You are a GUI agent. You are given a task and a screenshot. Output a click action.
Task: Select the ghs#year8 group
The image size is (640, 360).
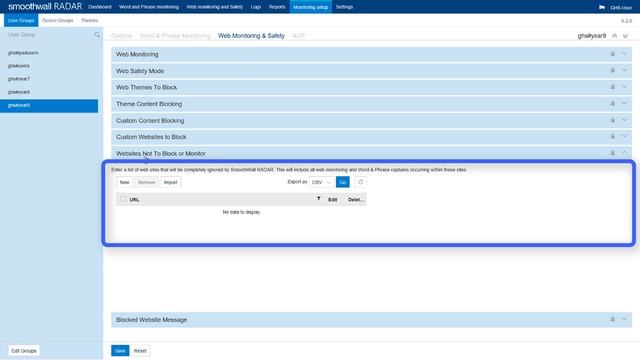pyautogui.click(x=49, y=92)
